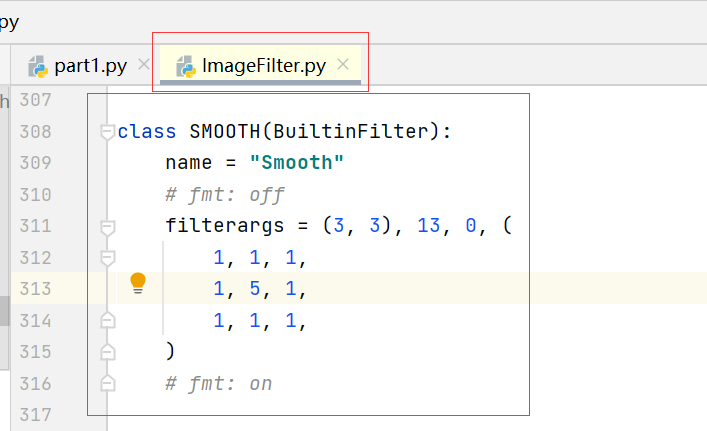The width and height of the screenshot is (707, 431).
Task: Click line number 313 in the gutter
Action: (36, 289)
